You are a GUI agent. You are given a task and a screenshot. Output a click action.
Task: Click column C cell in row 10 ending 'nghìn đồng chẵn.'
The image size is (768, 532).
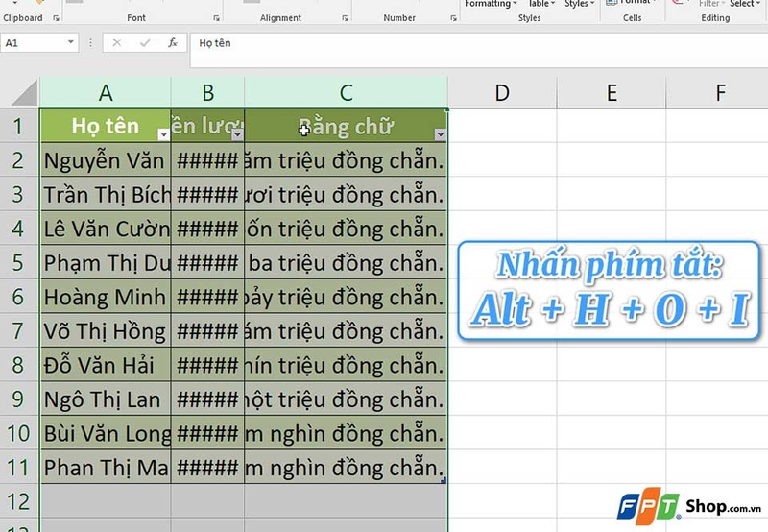click(x=346, y=433)
